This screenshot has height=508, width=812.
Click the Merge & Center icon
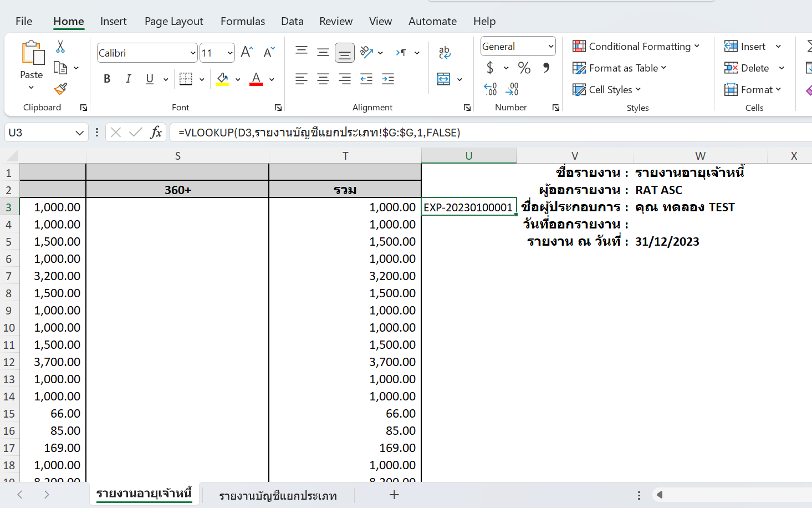444,79
